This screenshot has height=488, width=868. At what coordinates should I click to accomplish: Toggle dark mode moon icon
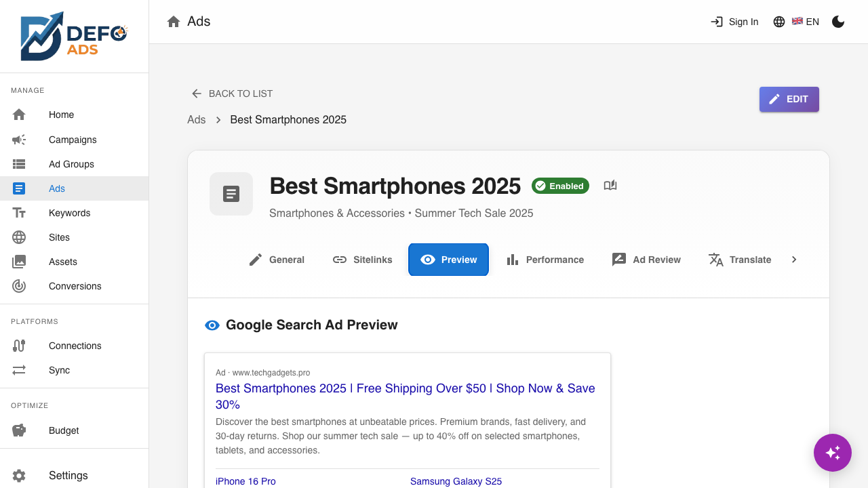coord(838,22)
